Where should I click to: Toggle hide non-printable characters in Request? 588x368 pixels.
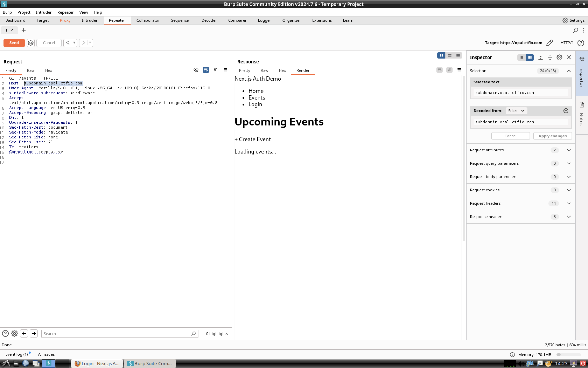(196, 70)
